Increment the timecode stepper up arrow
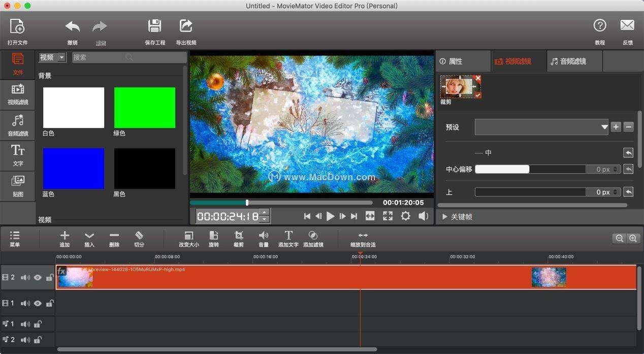 264,213
